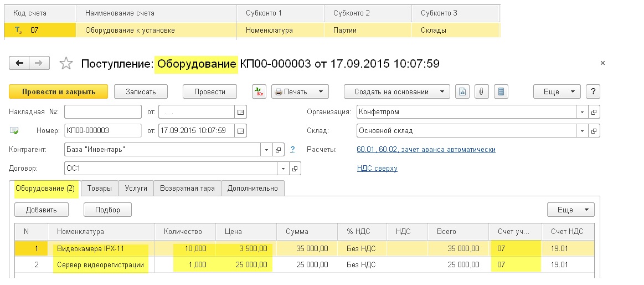Click the Номенклатура column header
This screenshot has height=285, width=644.
click(x=101, y=232)
